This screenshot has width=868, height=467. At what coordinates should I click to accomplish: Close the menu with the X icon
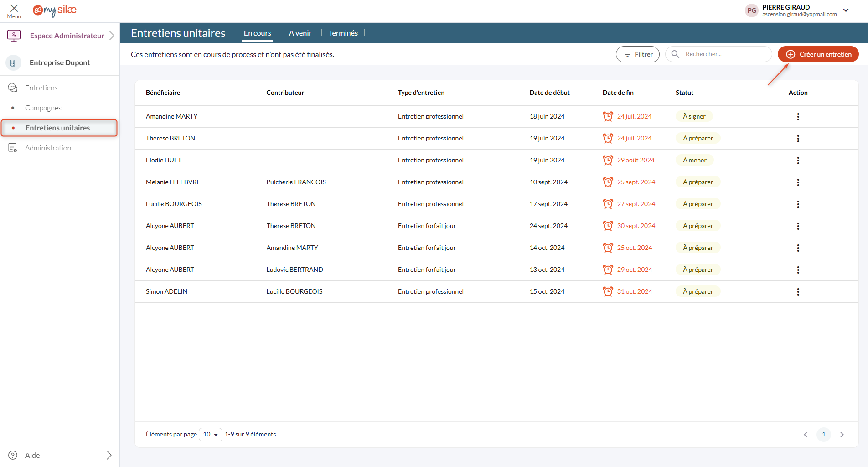tap(14, 9)
